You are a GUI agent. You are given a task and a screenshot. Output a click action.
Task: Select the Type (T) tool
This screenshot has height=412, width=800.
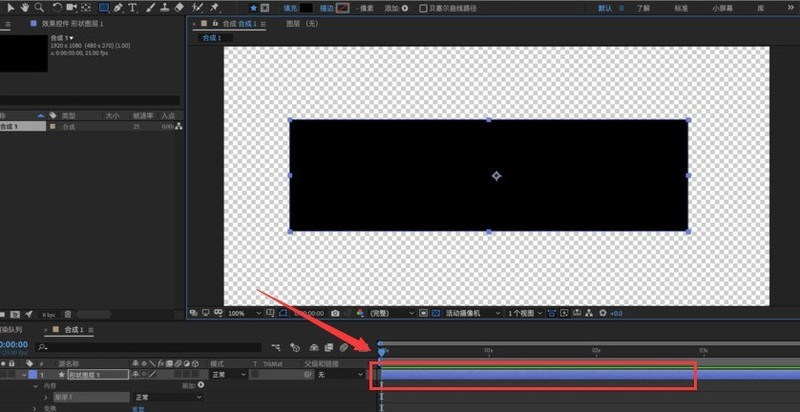click(132, 8)
